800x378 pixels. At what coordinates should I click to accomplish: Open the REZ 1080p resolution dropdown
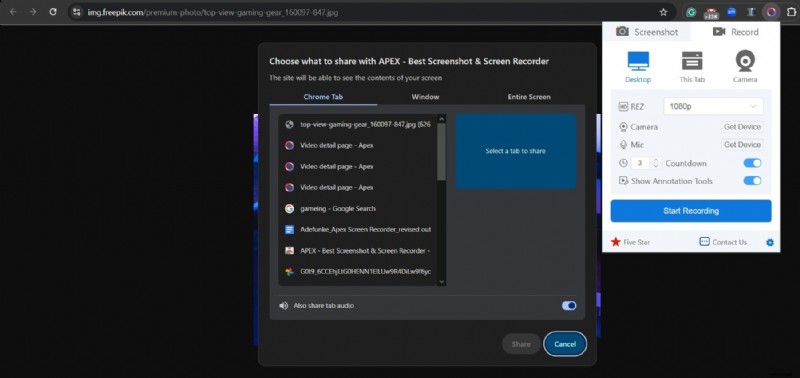[x=713, y=107]
